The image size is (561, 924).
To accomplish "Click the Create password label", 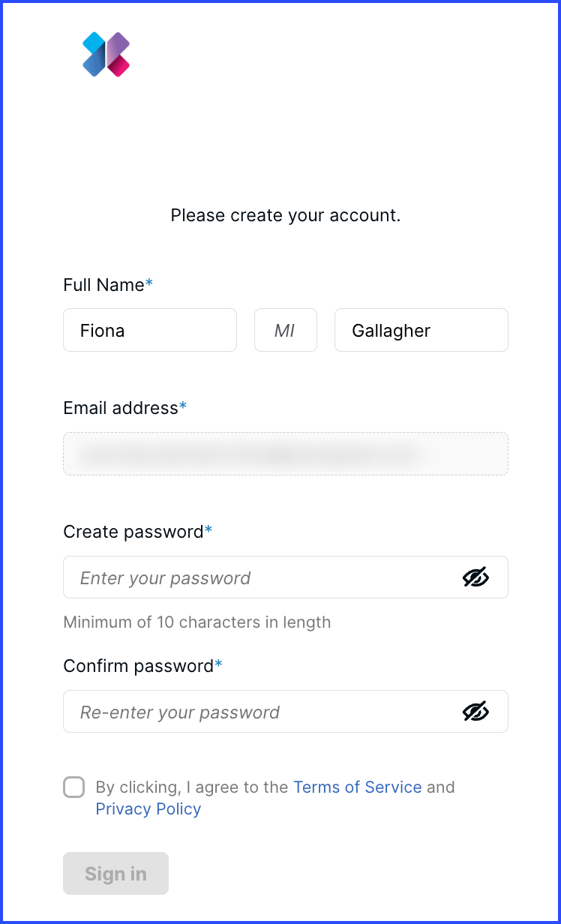I will pos(138,532).
